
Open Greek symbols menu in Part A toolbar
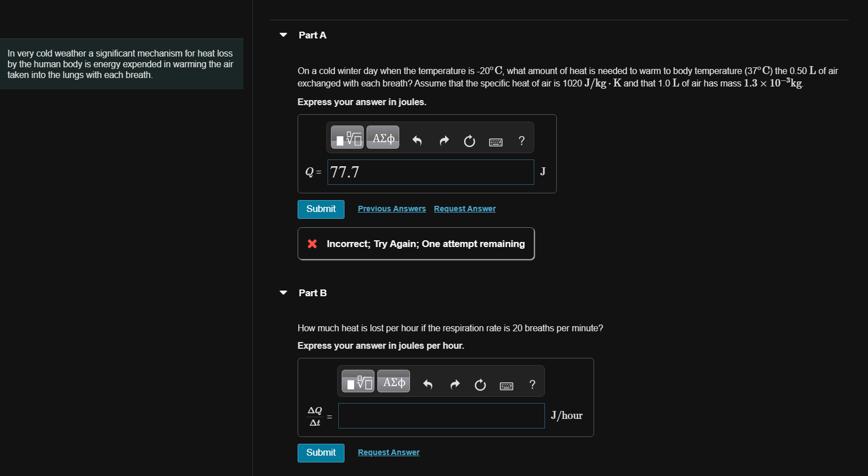pyautogui.click(x=383, y=137)
